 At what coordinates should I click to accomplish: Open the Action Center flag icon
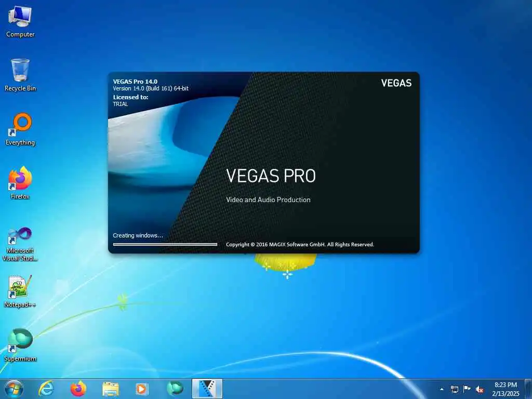(x=467, y=389)
